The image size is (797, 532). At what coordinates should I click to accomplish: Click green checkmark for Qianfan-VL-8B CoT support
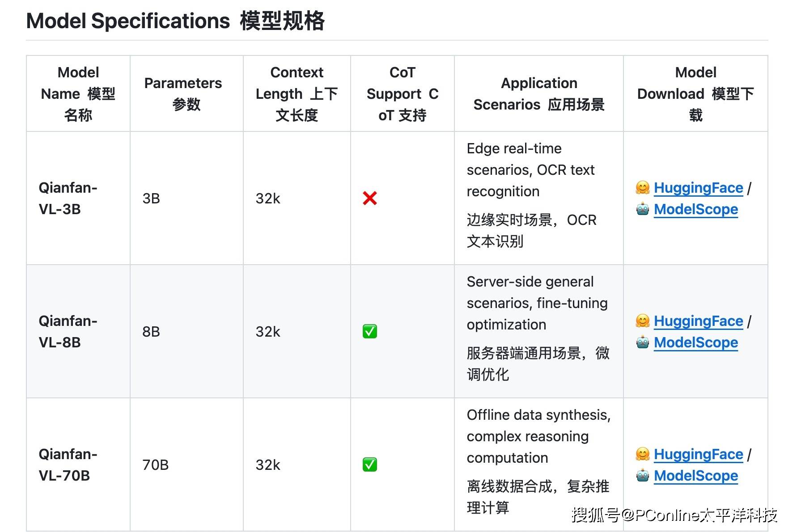[x=369, y=331]
